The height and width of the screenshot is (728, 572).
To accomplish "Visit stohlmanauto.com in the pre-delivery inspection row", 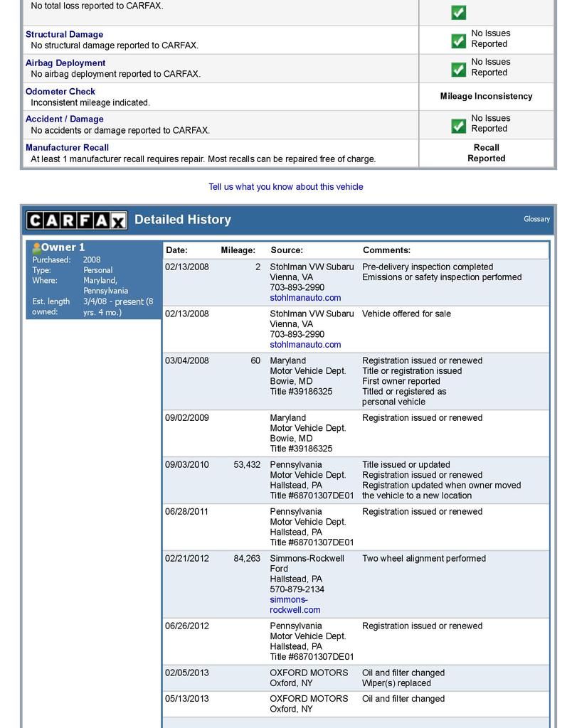I will (x=305, y=298).
